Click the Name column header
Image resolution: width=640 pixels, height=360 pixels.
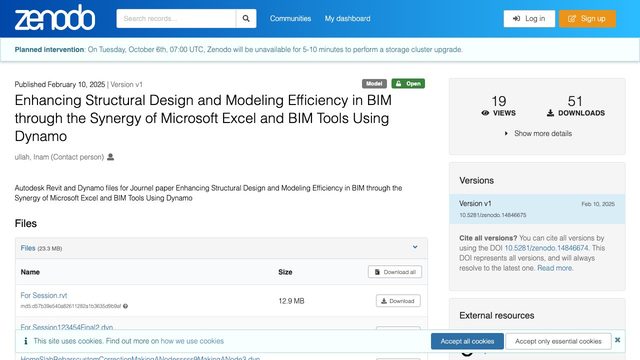click(30, 272)
